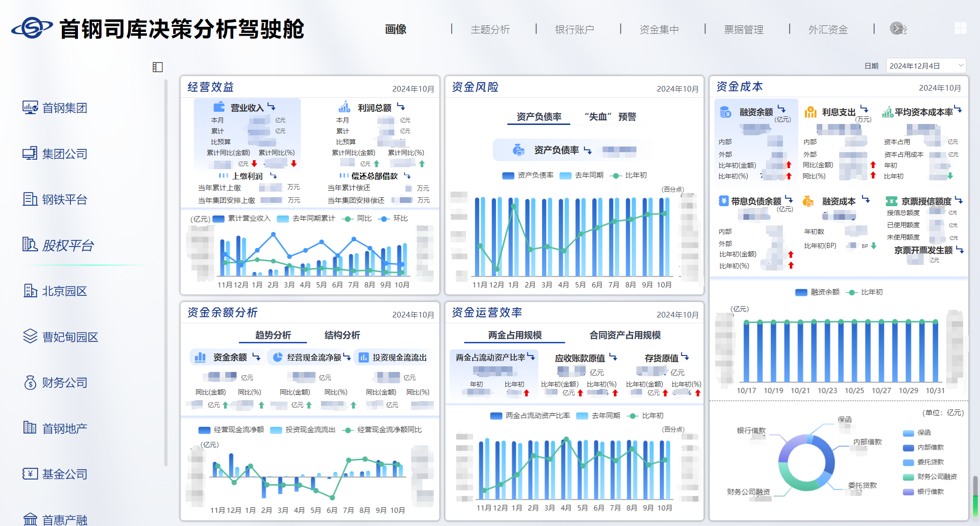The width and height of the screenshot is (980, 526).
Task: Click the 两金占用规模 tab
Action: (x=514, y=335)
